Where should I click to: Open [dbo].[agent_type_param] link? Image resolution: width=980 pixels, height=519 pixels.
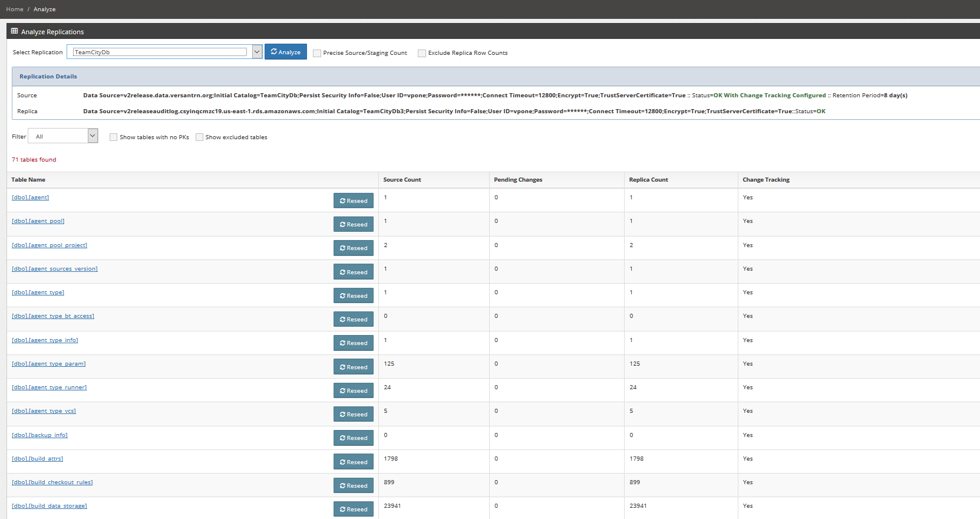(49, 364)
